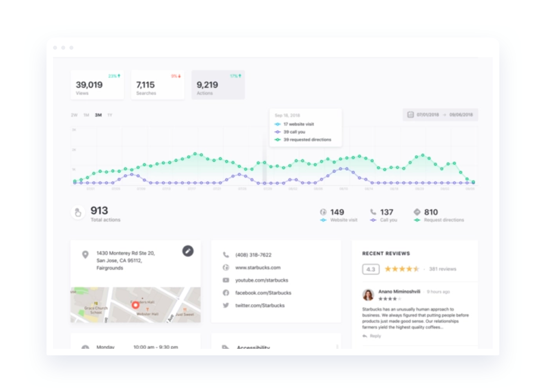Image resolution: width=545 pixels, height=392 pixels.
Task: Click the globe icon beside 149
Action: (323, 212)
